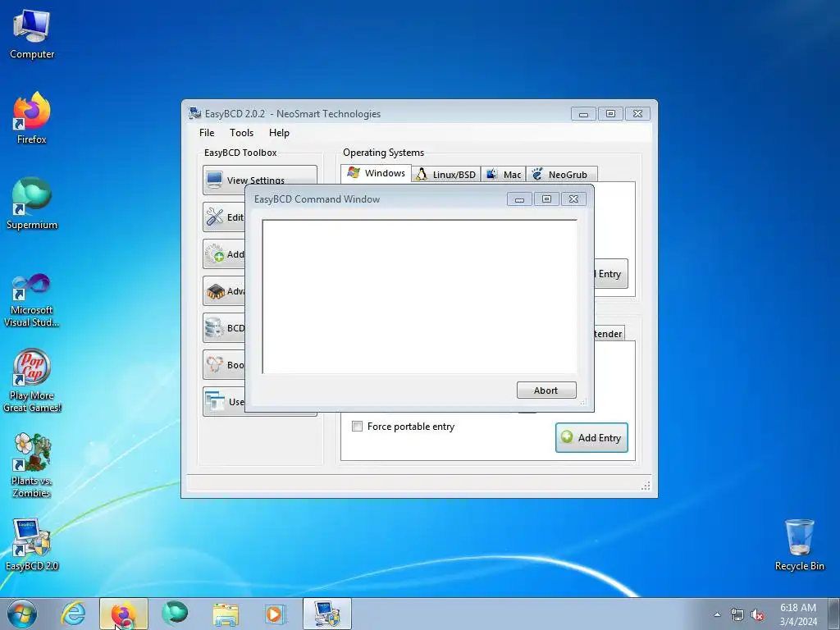Click the View Settings toolbox button
The height and width of the screenshot is (630, 840).
(260, 180)
